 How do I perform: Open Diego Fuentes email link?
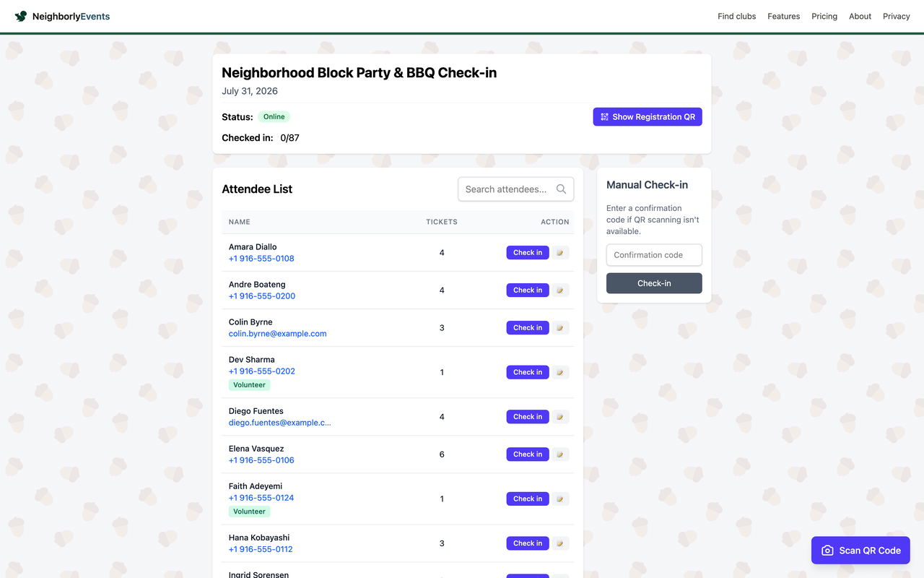click(x=280, y=423)
